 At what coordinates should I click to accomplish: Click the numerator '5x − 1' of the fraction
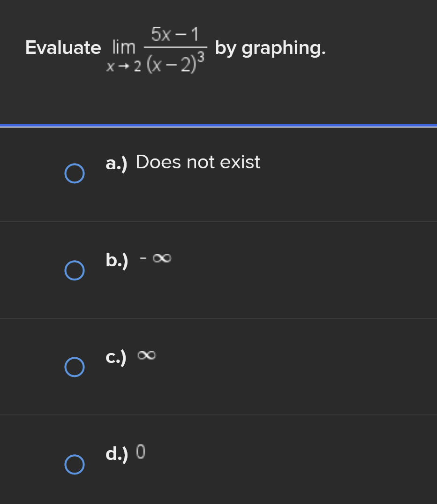tap(175, 34)
